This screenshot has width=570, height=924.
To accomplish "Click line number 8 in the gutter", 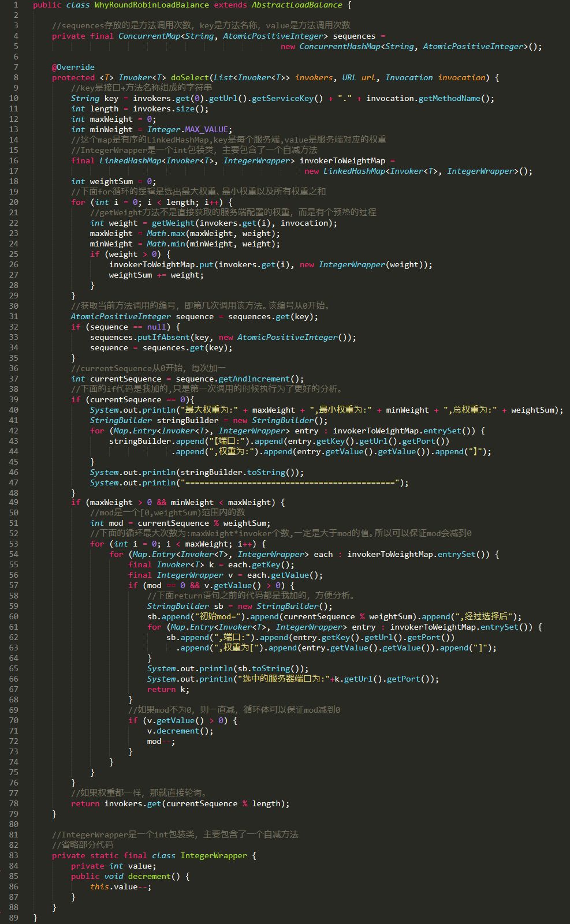I will [x=16, y=78].
